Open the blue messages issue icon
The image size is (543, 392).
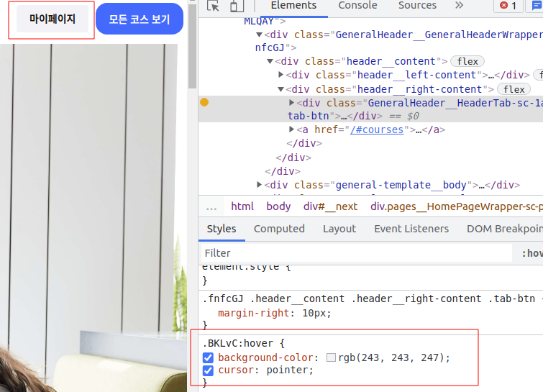(x=536, y=6)
